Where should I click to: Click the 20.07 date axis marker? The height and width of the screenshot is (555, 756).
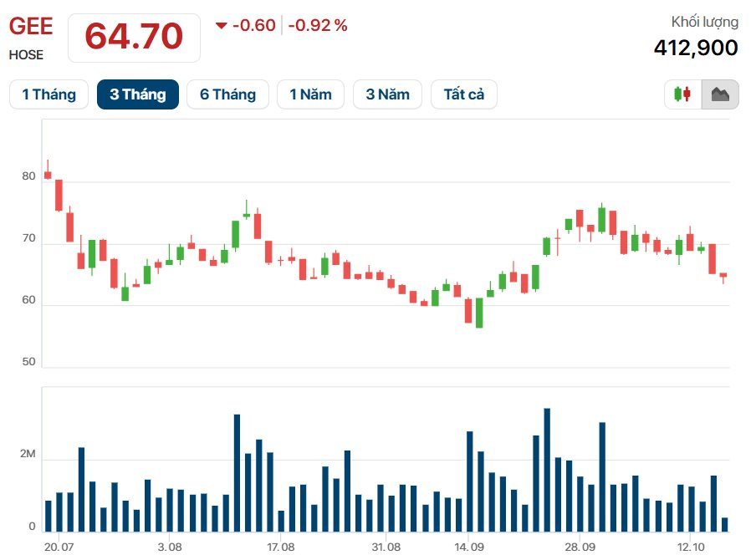click(59, 547)
